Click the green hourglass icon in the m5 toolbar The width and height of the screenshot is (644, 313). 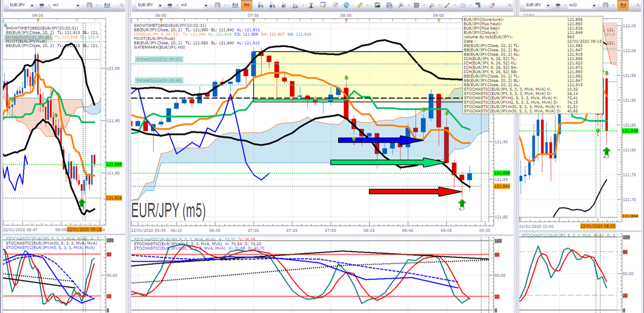[311, 5]
